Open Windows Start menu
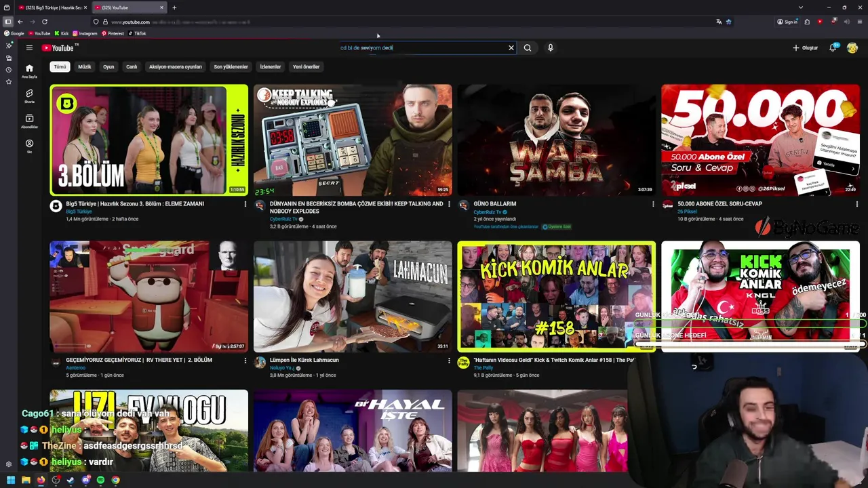The image size is (868, 488). 11,480
